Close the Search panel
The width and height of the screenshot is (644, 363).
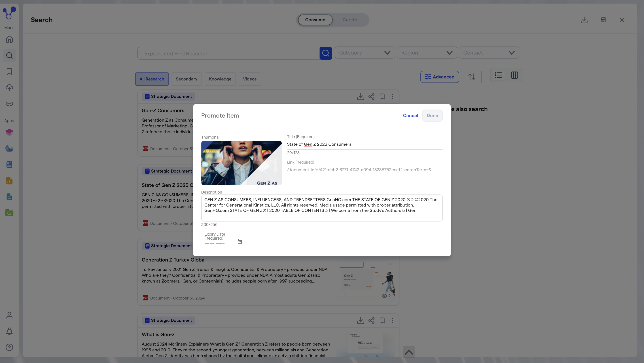[x=622, y=20]
